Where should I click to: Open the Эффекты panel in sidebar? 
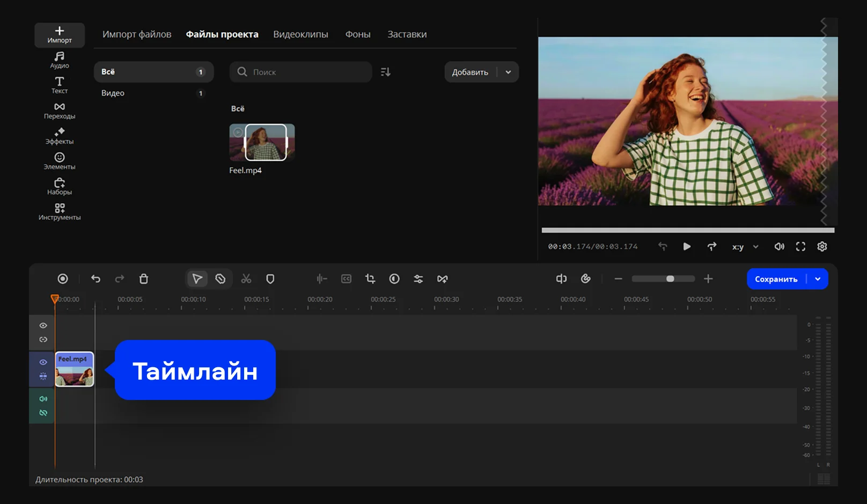pos(60,136)
